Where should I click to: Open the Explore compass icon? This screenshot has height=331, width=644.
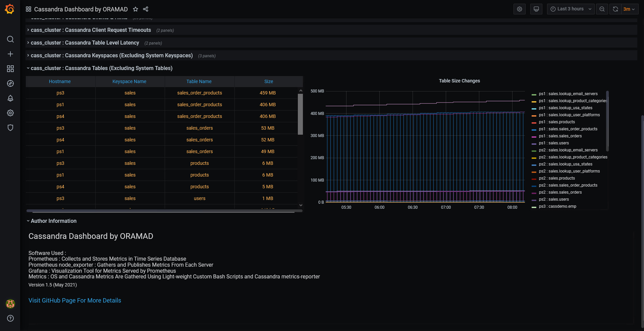10,83
